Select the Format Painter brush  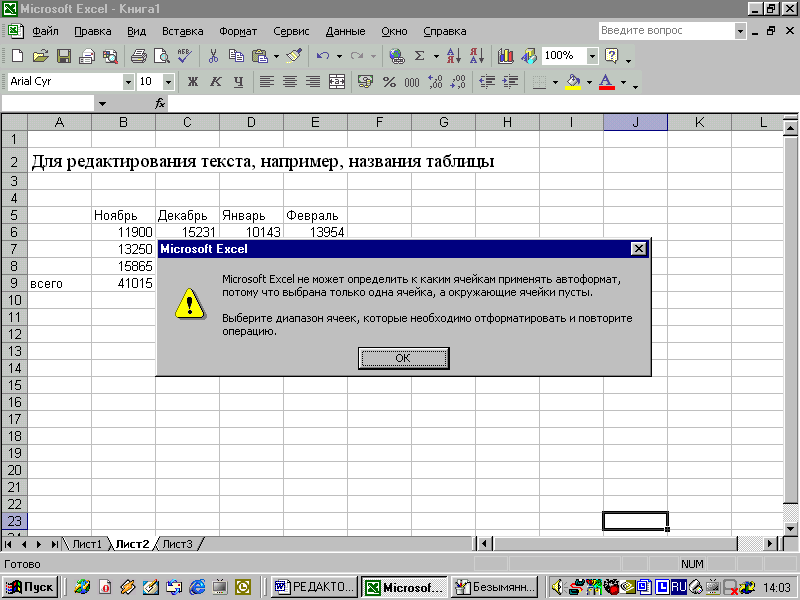click(294, 55)
